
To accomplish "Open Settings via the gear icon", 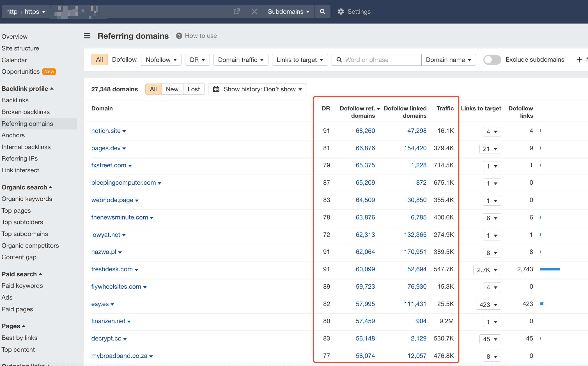I will (x=341, y=11).
